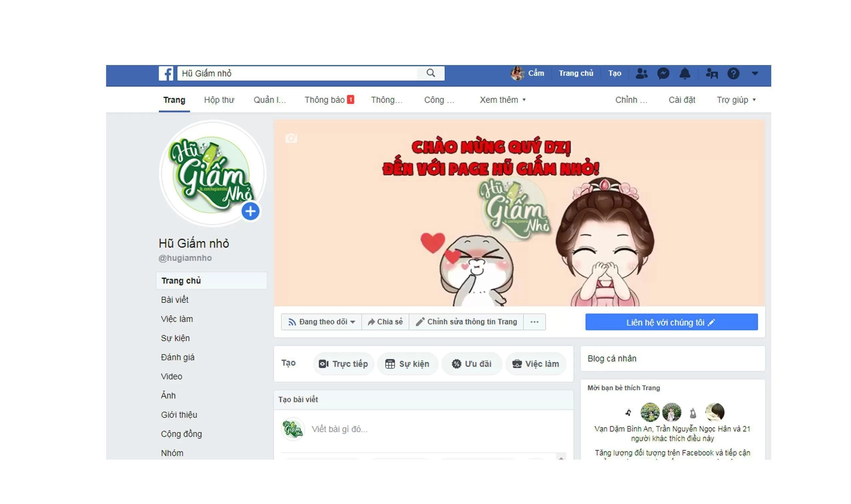Open notifications with the bell icon
The image size is (851, 504).
click(x=686, y=73)
